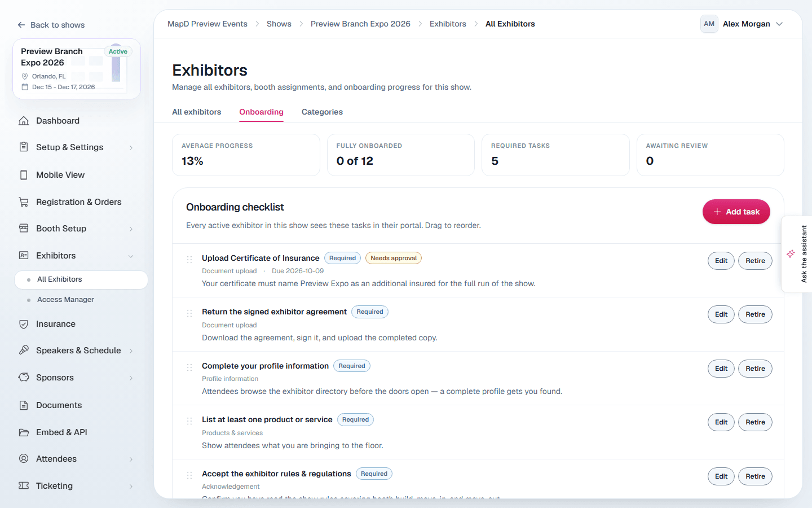Click the Mobile View phone icon

pyautogui.click(x=24, y=175)
